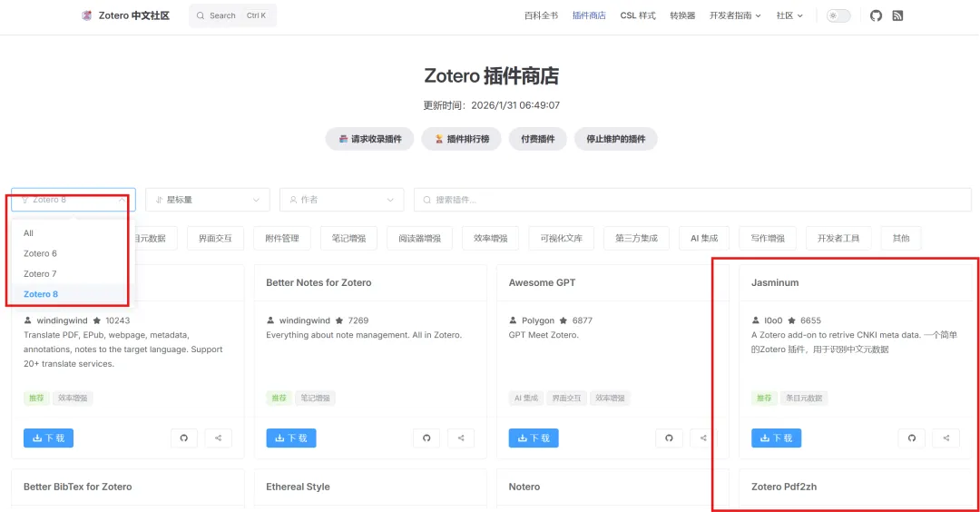Focus the 搜索插件 search field
980x512 pixels.
pos(692,200)
